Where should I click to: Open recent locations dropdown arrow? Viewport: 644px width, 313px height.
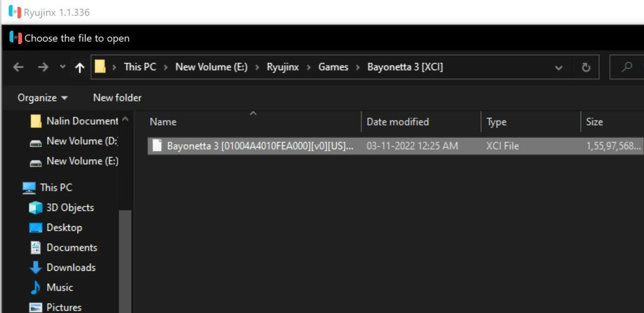pyautogui.click(x=62, y=67)
